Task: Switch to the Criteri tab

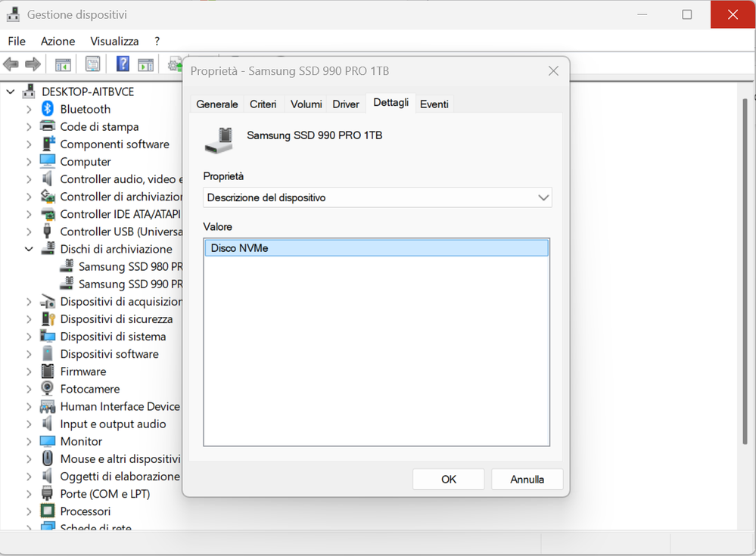Action: coord(263,104)
